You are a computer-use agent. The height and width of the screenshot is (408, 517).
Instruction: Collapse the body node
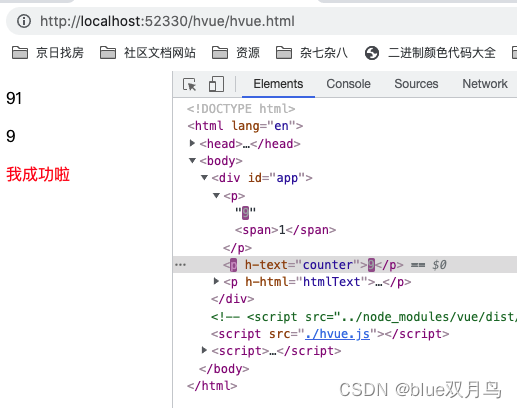tap(192, 161)
